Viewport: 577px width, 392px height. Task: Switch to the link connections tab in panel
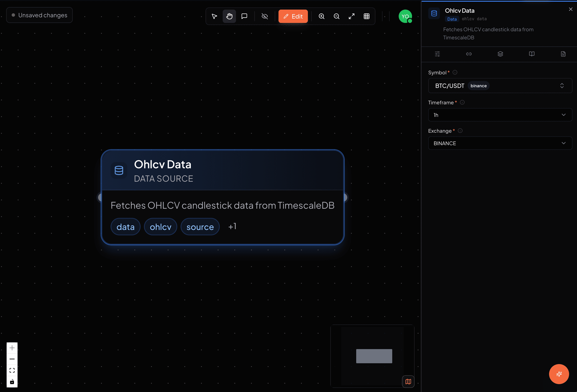coord(469,54)
